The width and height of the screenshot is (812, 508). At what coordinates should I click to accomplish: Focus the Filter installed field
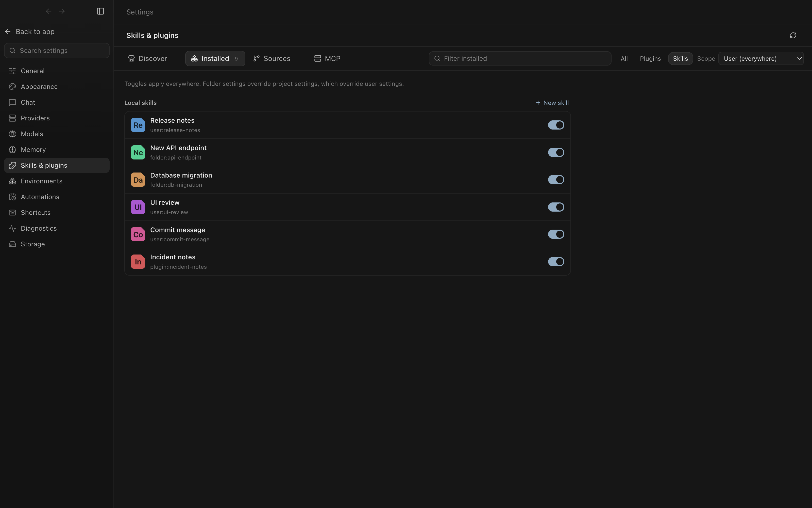click(x=520, y=58)
